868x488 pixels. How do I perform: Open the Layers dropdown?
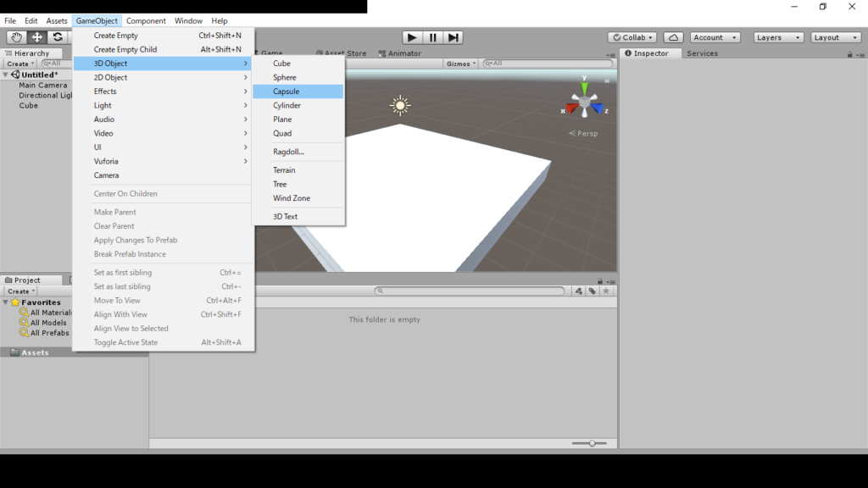pyautogui.click(x=778, y=37)
